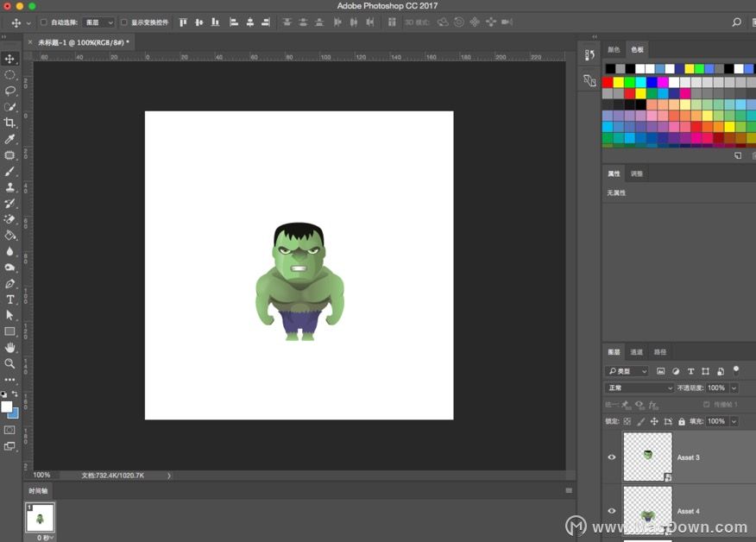Select the Eyedropper tool
Viewport: 756px width, 542px height.
(x=9, y=139)
